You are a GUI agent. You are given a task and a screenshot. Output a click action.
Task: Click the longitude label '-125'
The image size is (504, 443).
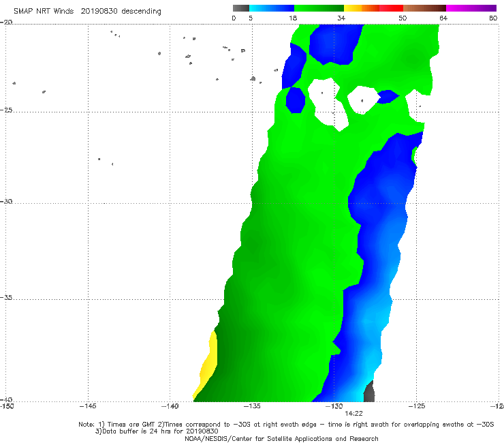416,406
